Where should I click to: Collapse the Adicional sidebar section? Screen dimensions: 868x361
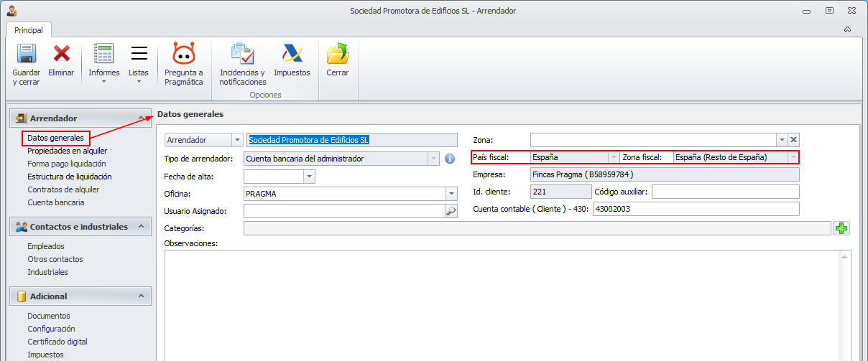tap(140, 296)
